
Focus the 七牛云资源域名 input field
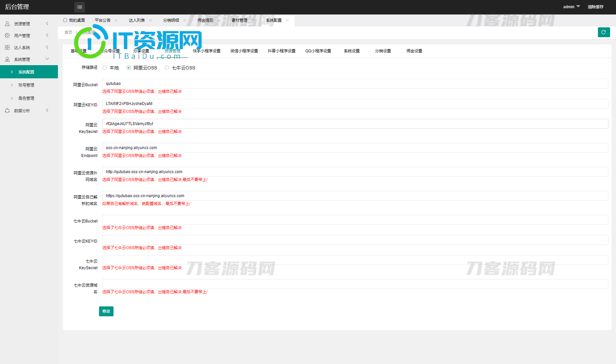coord(355,284)
